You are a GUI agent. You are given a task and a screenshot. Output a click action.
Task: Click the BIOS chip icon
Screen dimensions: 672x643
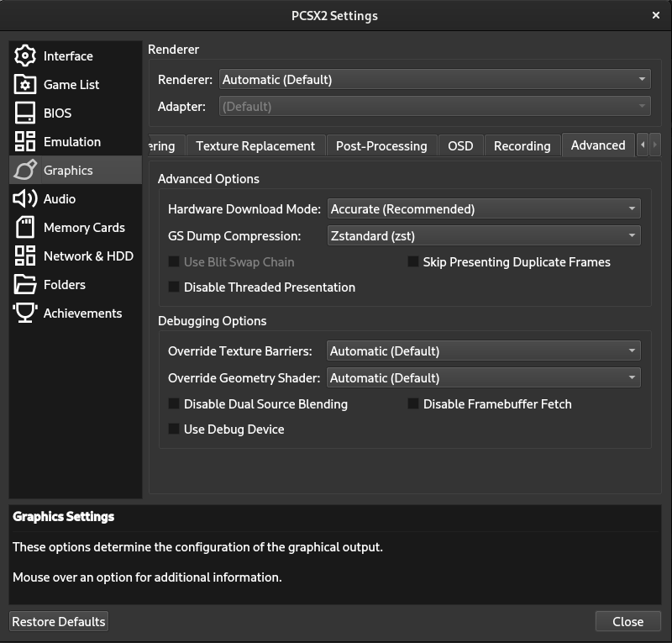[x=24, y=113]
